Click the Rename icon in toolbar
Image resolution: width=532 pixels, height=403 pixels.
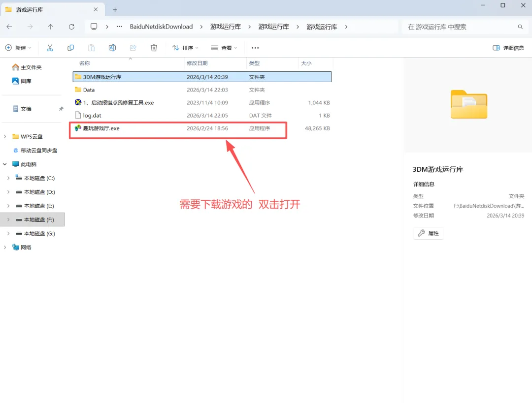click(x=112, y=48)
